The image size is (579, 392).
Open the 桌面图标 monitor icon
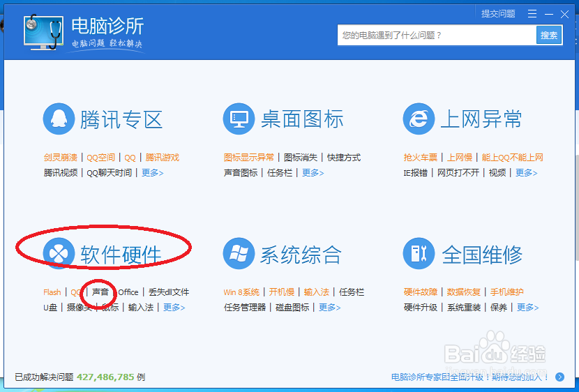tap(239, 119)
